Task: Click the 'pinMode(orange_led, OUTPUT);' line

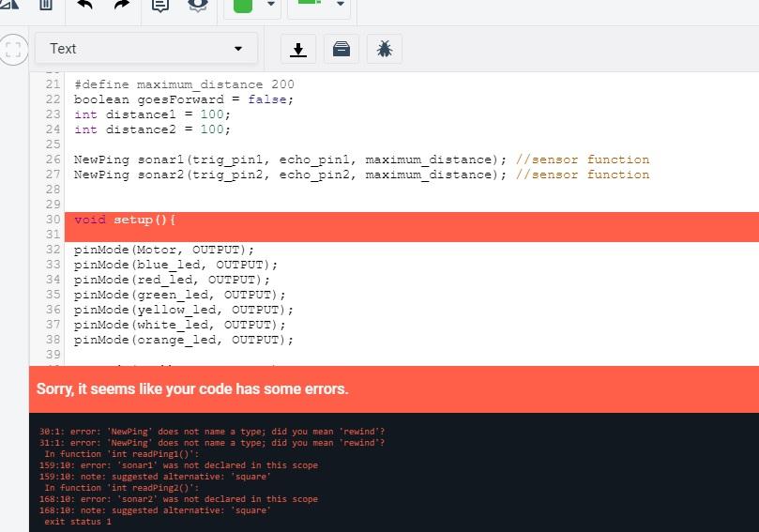Action: 184,340
